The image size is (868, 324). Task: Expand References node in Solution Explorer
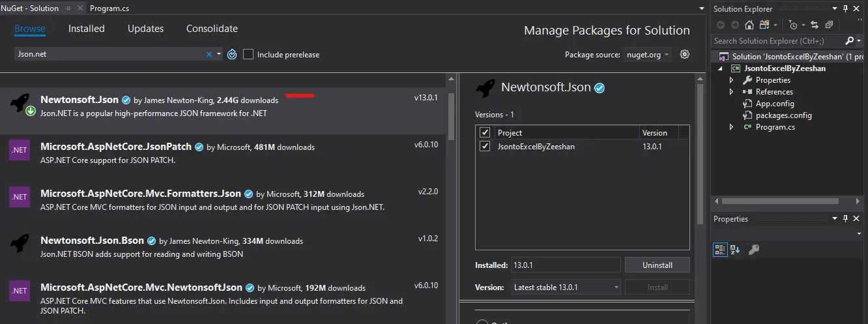732,92
